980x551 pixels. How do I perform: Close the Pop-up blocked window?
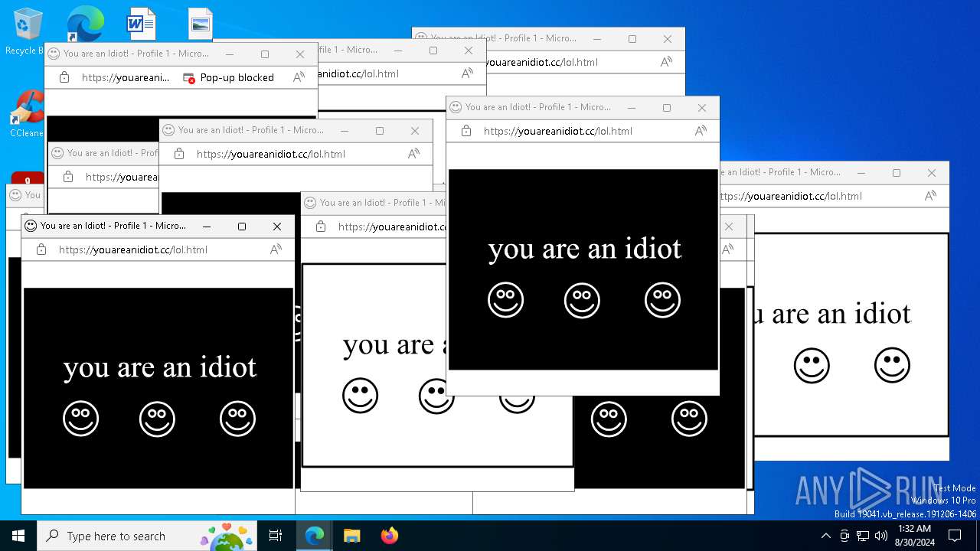300,54
